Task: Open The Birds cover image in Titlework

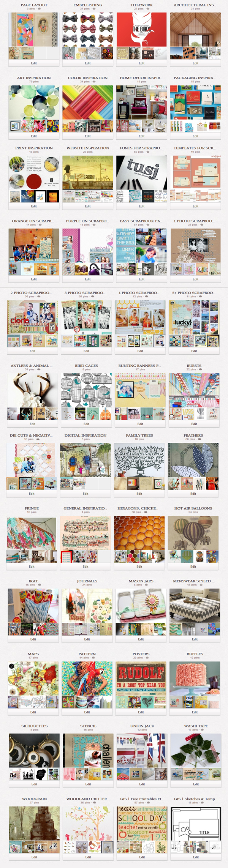Action: pyautogui.click(x=141, y=30)
